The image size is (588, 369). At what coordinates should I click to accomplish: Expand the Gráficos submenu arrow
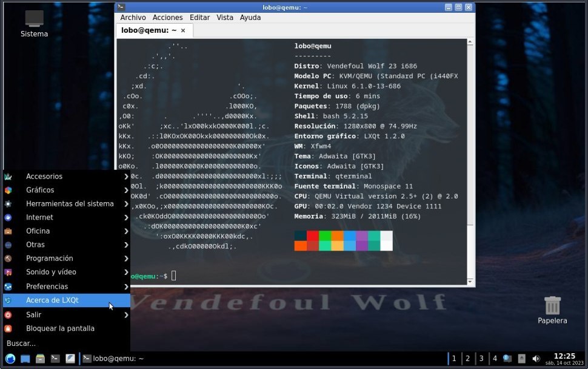[126, 190]
